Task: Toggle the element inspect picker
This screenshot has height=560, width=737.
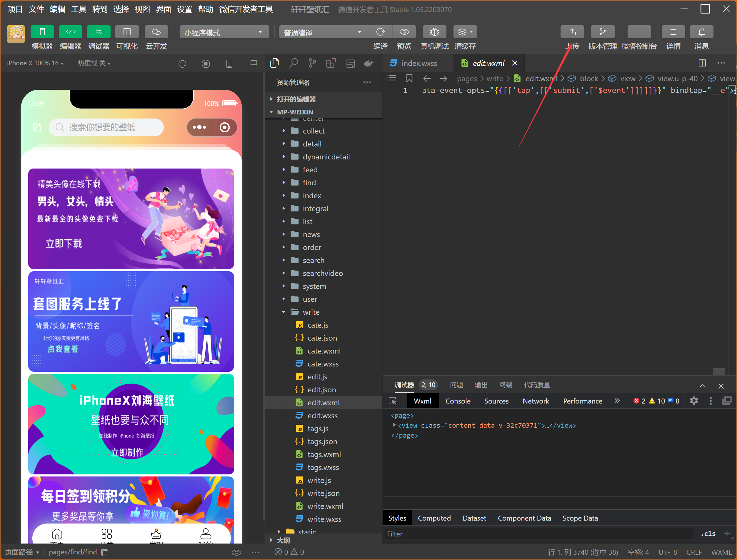Action: pyautogui.click(x=393, y=401)
